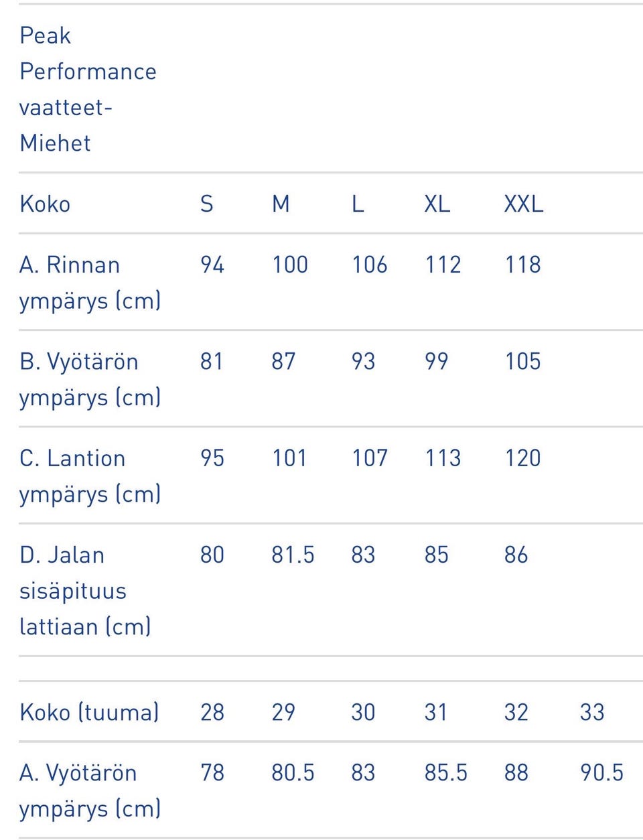Click the 'Peak Performance vaatteet- Miehet' table heading
Screen dimensions: 643x840
[x=88, y=89]
